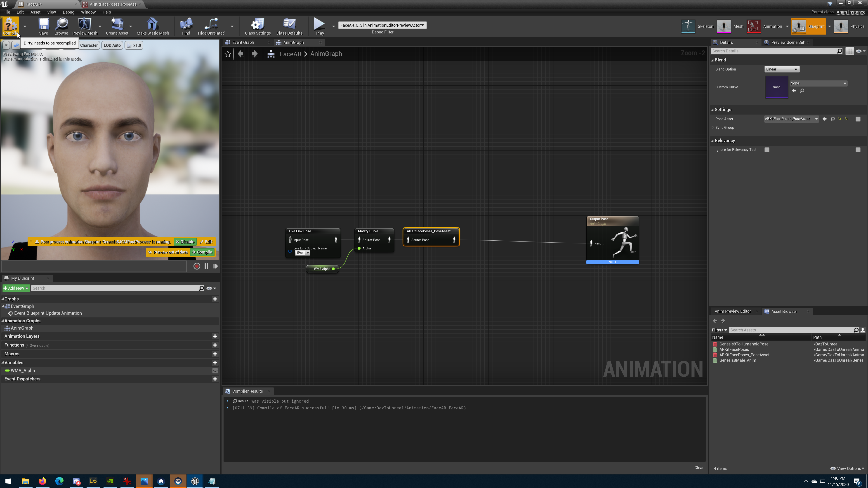This screenshot has width=868, height=488.
Task: Open the Blend Option Linear dropdown
Action: click(781, 69)
